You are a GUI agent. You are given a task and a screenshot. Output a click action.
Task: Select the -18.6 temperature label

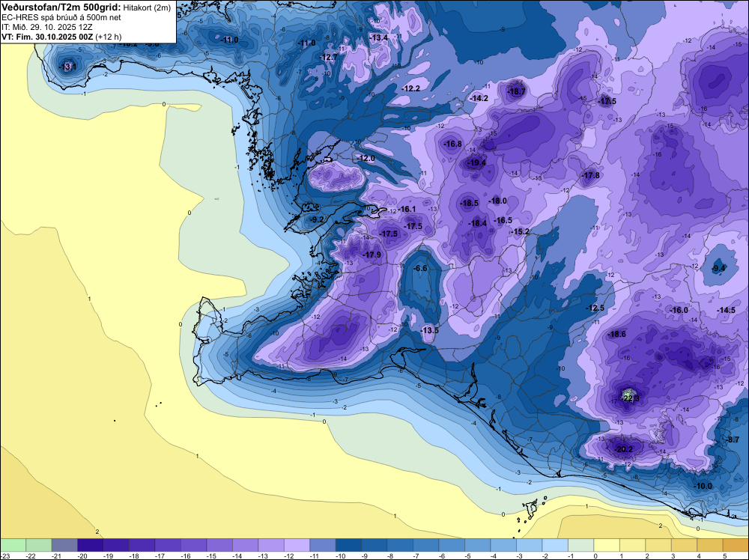click(x=616, y=334)
